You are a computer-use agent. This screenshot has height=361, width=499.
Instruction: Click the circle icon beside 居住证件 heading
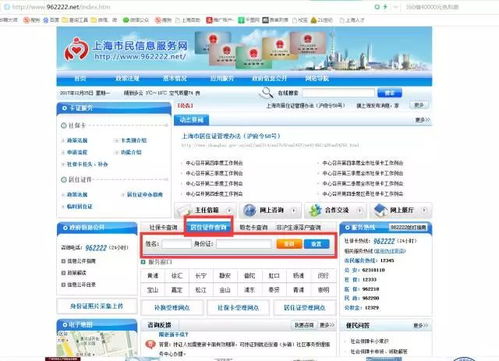click(64, 180)
